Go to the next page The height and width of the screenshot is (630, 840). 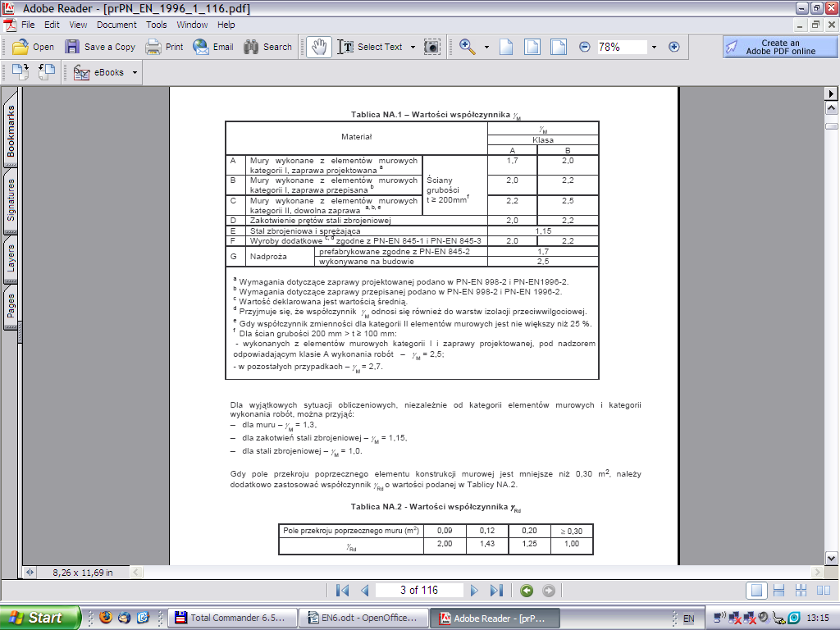[x=474, y=591]
